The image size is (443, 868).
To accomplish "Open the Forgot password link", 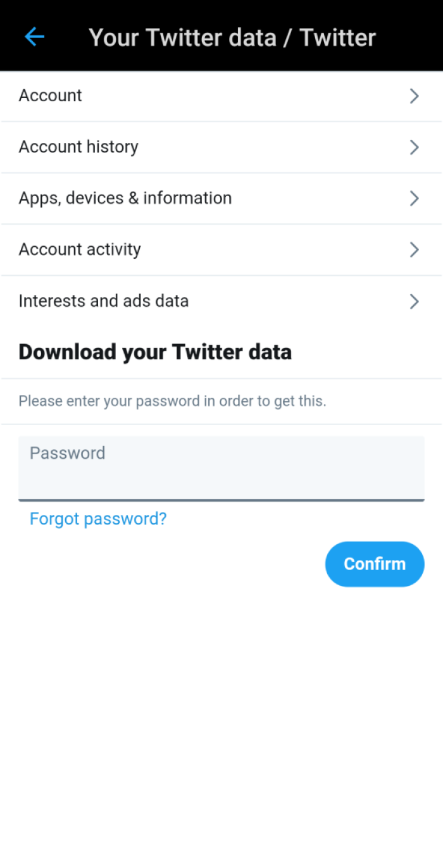I will coord(98,519).
